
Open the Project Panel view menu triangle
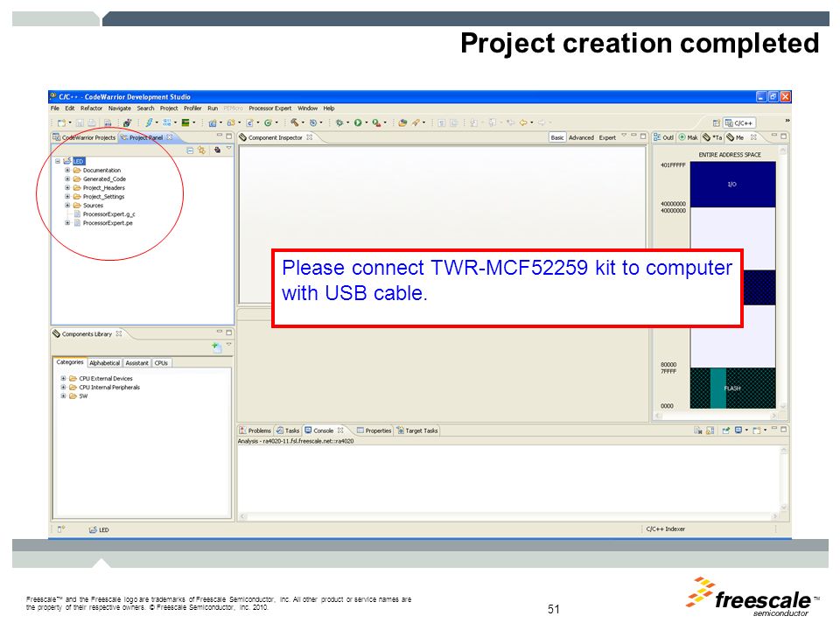tap(228, 149)
